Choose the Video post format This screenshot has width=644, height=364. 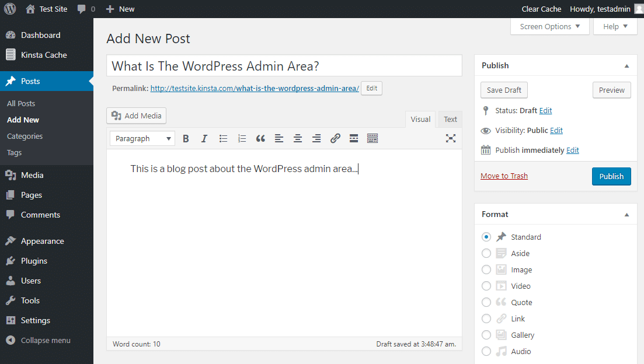(x=486, y=286)
